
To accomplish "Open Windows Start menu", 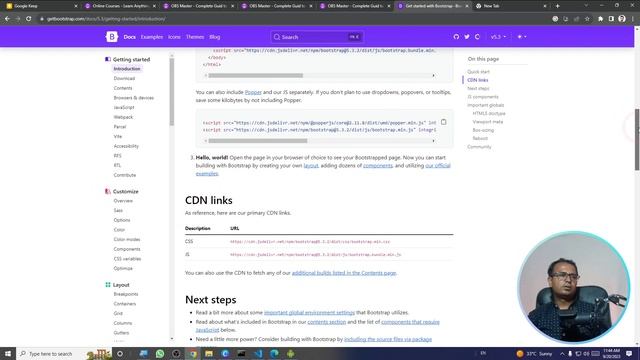I will [x=8, y=353].
